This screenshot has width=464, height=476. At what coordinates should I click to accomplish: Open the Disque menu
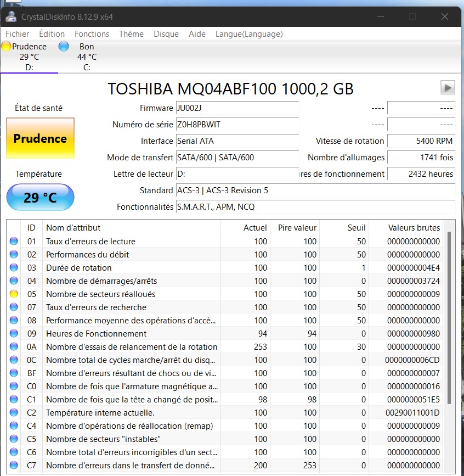click(166, 33)
